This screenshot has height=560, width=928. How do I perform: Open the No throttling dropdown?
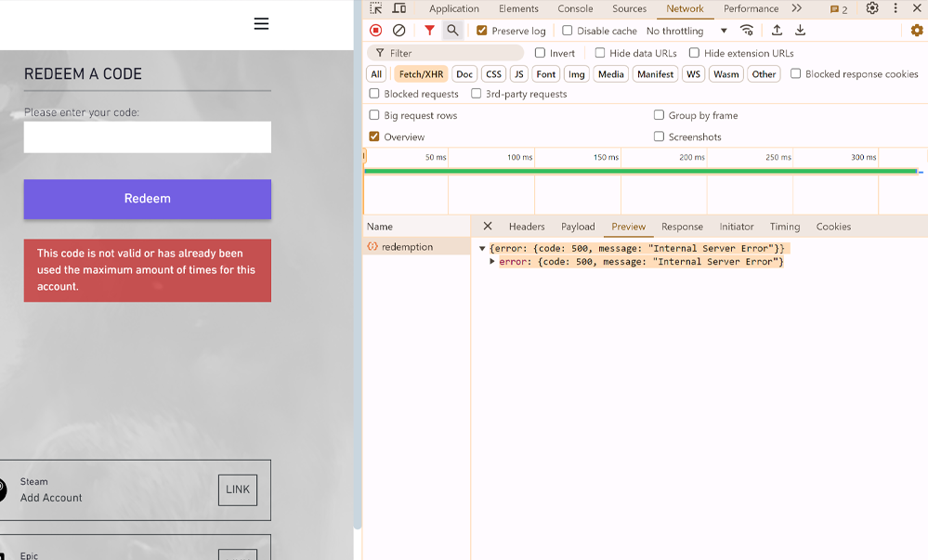pos(686,31)
